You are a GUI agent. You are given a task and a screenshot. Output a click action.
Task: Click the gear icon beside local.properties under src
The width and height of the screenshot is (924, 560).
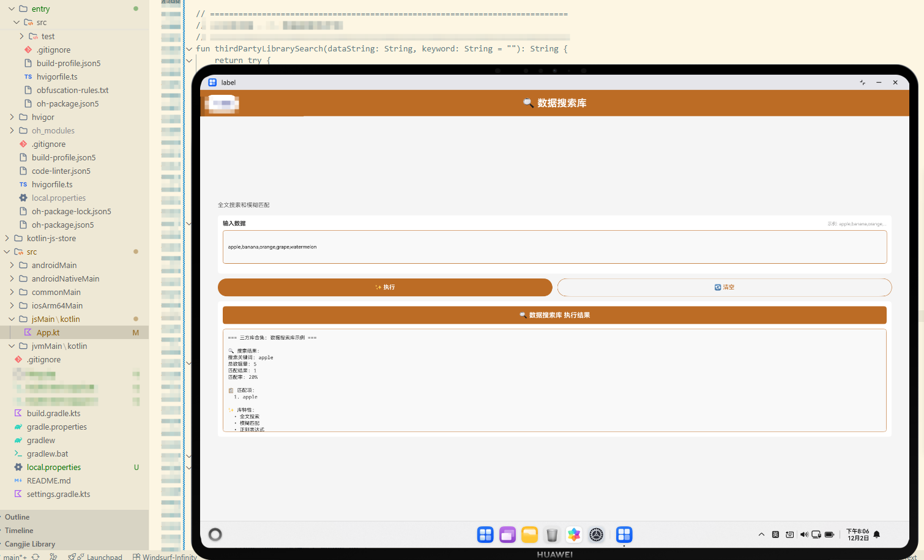click(x=18, y=467)
